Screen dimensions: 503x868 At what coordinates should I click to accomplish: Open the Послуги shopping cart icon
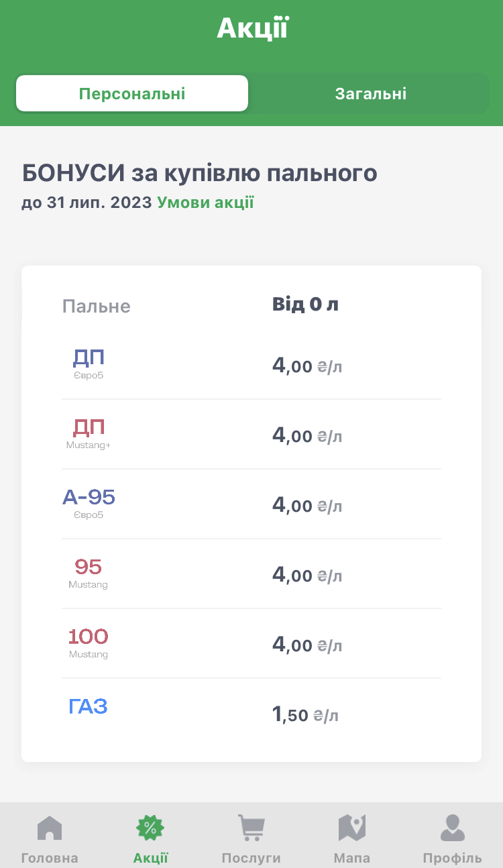(251, 828)
